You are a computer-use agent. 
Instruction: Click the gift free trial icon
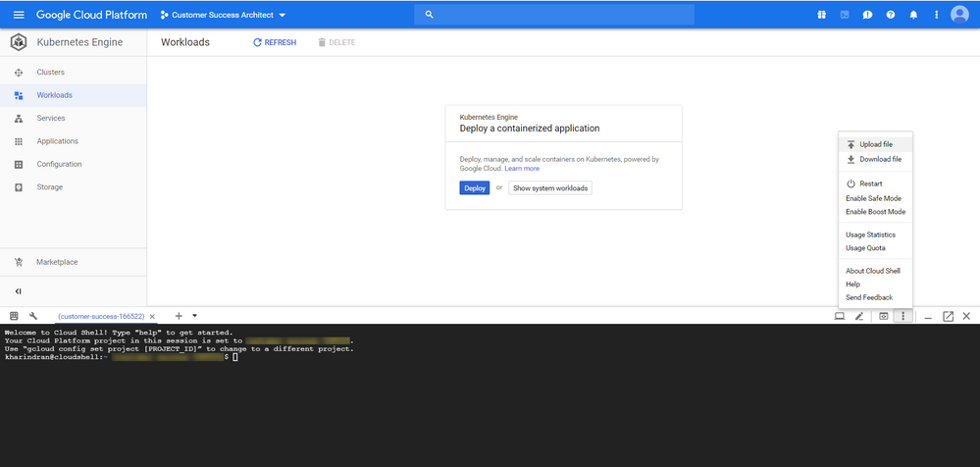click(821, 15)
